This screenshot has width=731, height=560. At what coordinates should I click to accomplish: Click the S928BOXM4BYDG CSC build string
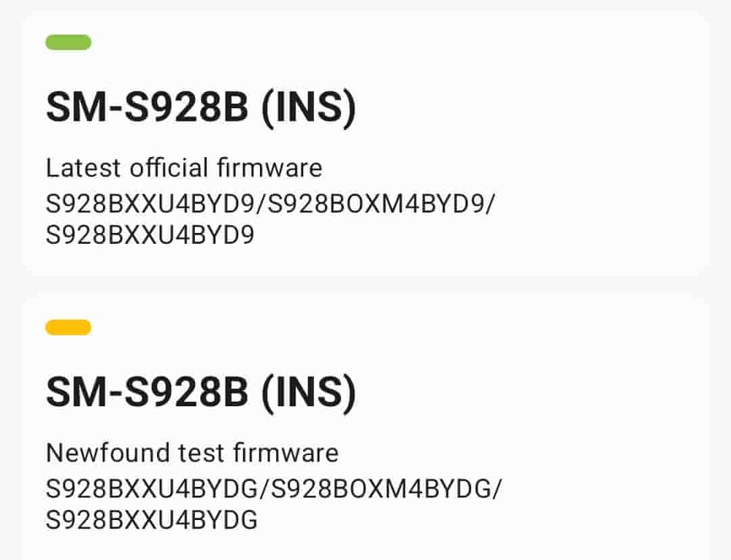[382, 488]
